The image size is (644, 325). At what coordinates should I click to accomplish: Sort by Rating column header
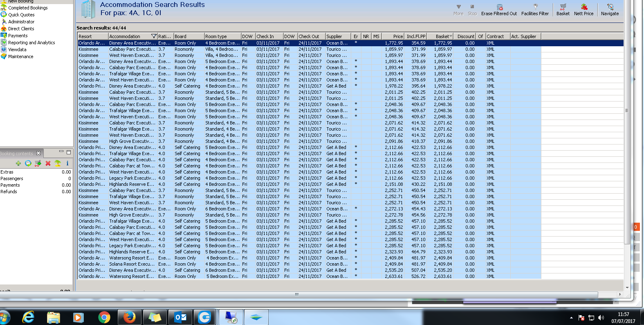165,36
